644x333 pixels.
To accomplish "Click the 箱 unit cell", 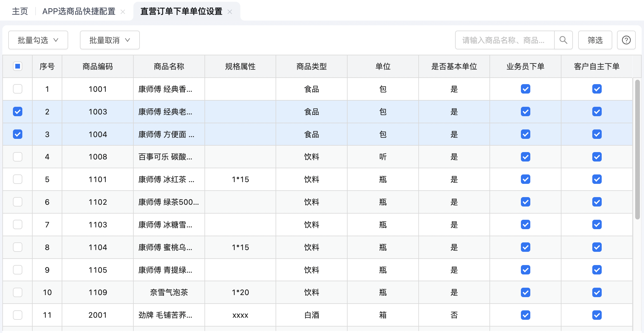I will click(383, 315).
